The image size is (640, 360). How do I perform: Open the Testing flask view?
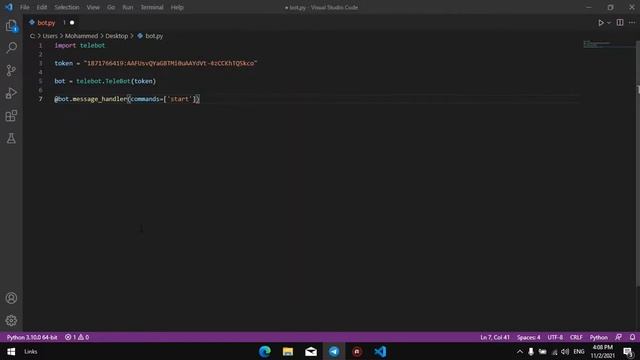11,138
